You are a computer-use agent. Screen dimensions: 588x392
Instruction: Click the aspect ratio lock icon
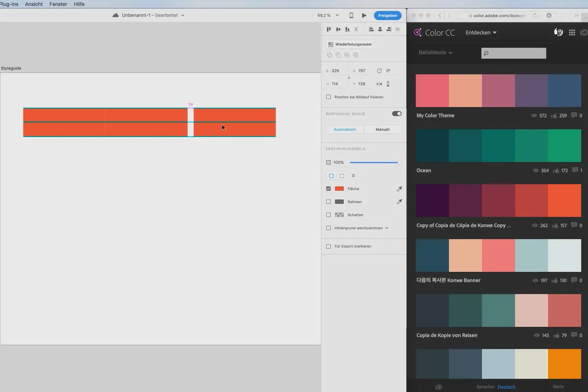349,77
